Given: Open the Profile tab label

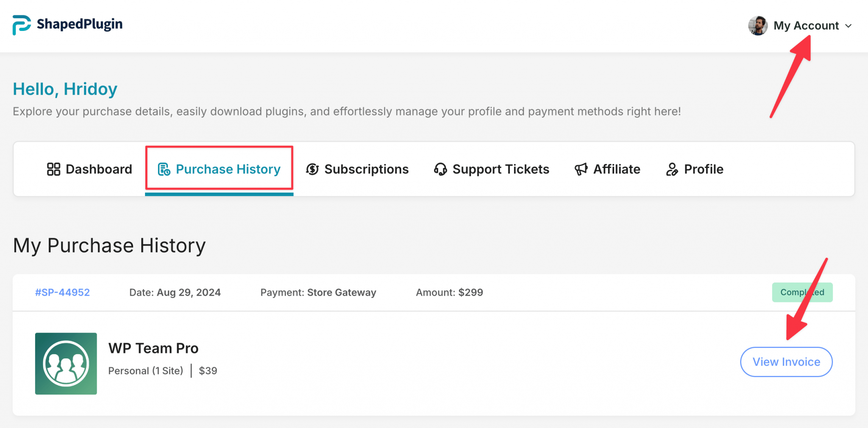Looking at the screenshot, I should [704, 169].
